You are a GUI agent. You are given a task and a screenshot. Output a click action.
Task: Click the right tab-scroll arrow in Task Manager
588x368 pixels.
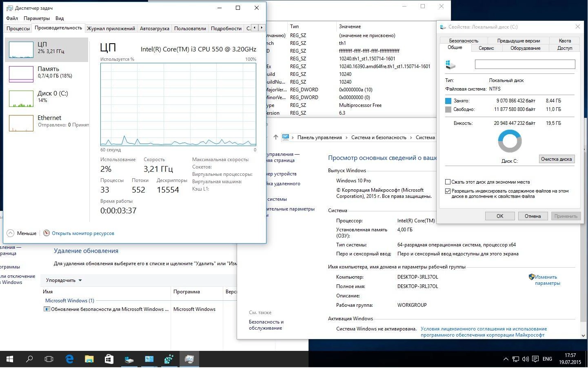pos(262,28)
